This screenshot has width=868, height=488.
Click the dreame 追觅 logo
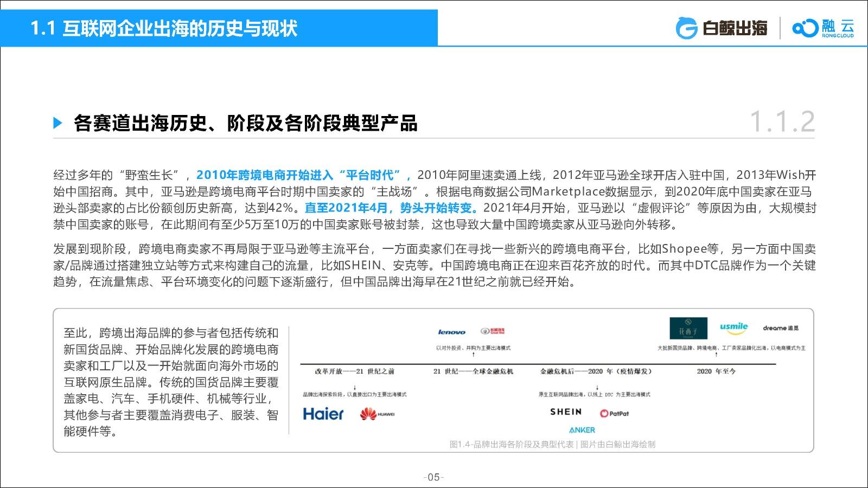pyautogui.click(x=781, y=328)
